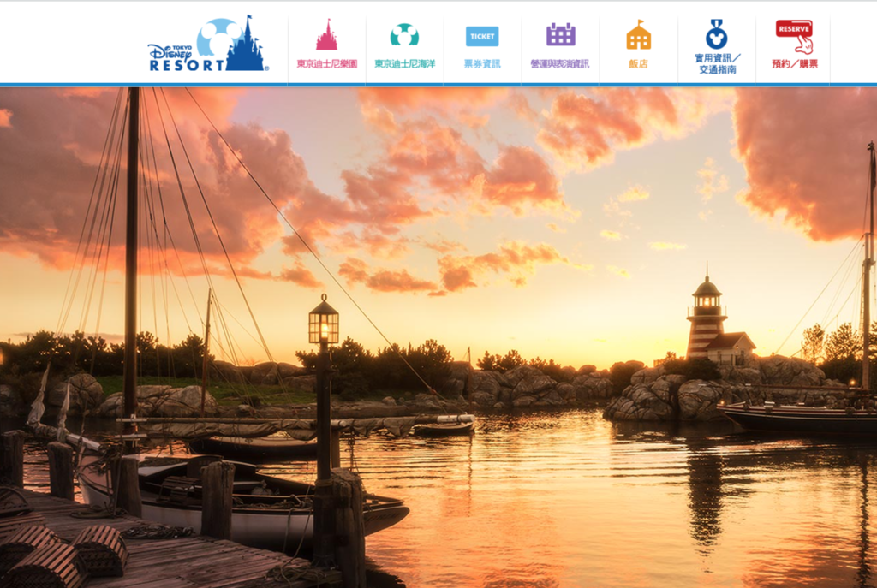Click the Tokyo Disney Resort logo
Screen dimensions: 877x588
208,45
